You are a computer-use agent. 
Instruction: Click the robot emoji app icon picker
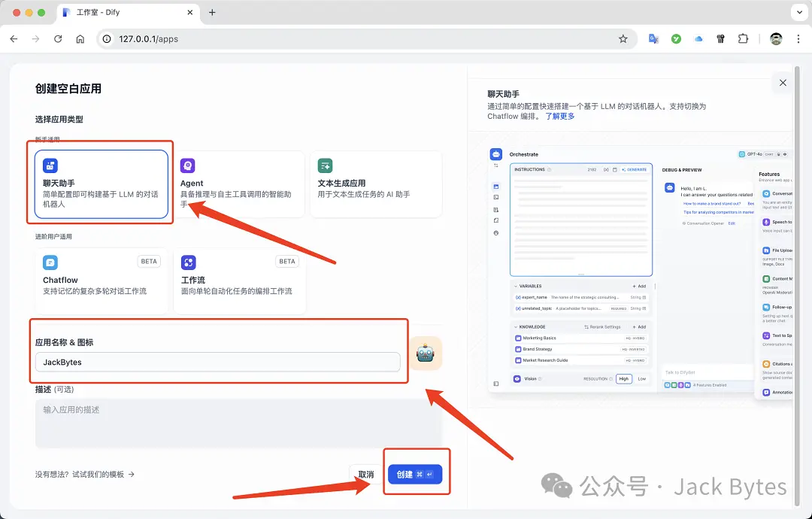click(x=426, y=351)
